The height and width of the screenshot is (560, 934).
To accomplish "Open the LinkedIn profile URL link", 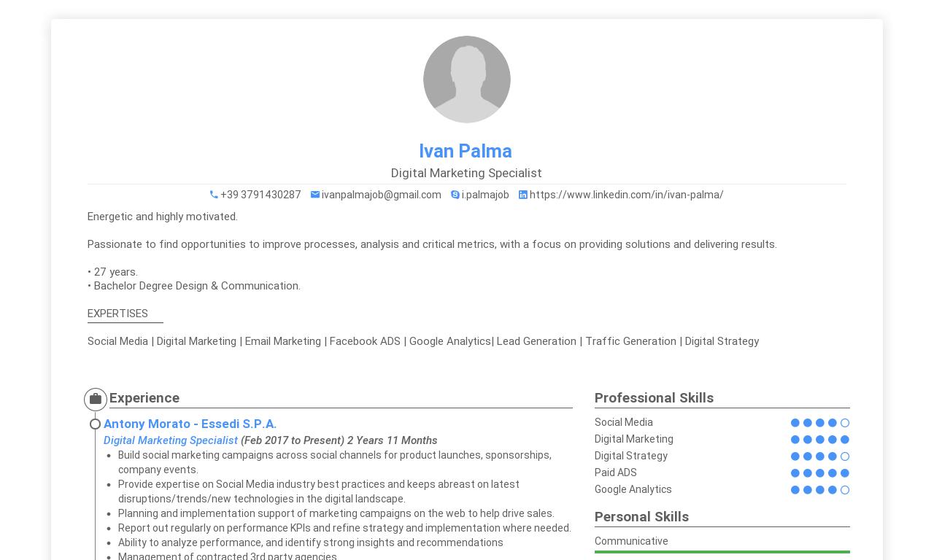I will click(626, 195).
